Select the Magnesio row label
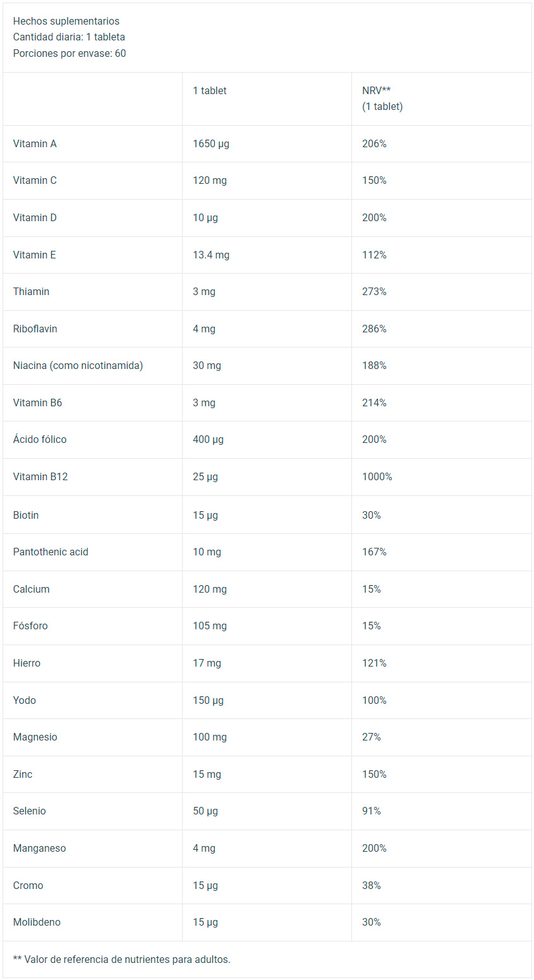The width and height of the screenshot is (534, 980). coord(35,737)
